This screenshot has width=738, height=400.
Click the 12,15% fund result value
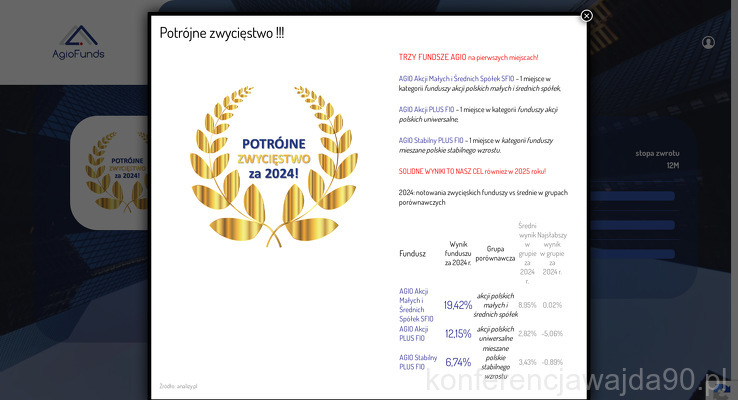458,333
